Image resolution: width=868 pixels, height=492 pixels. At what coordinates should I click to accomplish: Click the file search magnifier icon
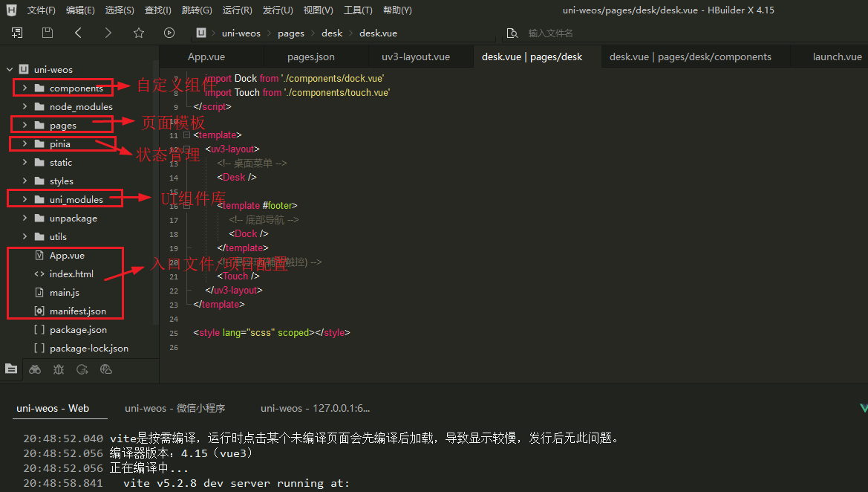(512, 33)
